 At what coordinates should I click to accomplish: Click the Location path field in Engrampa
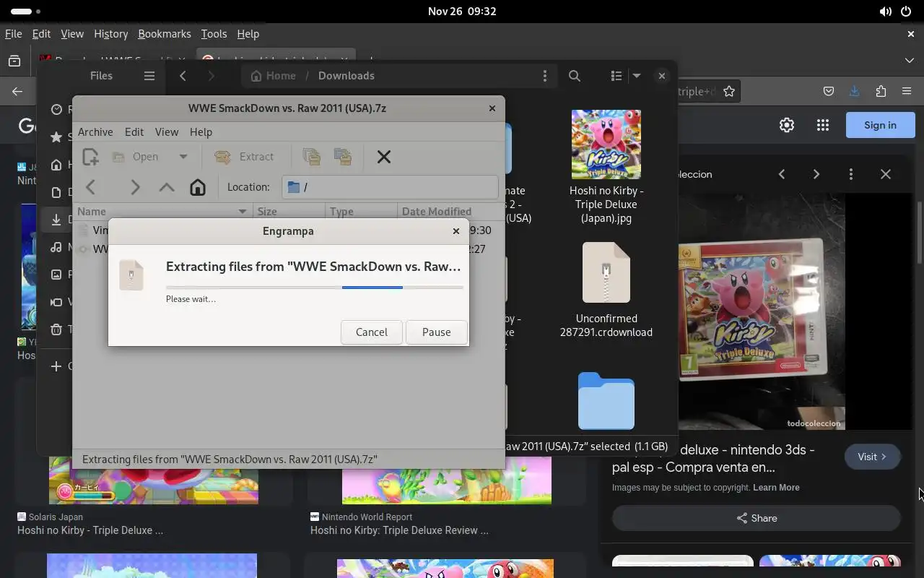pyautogui.click(x=390, y=187)
